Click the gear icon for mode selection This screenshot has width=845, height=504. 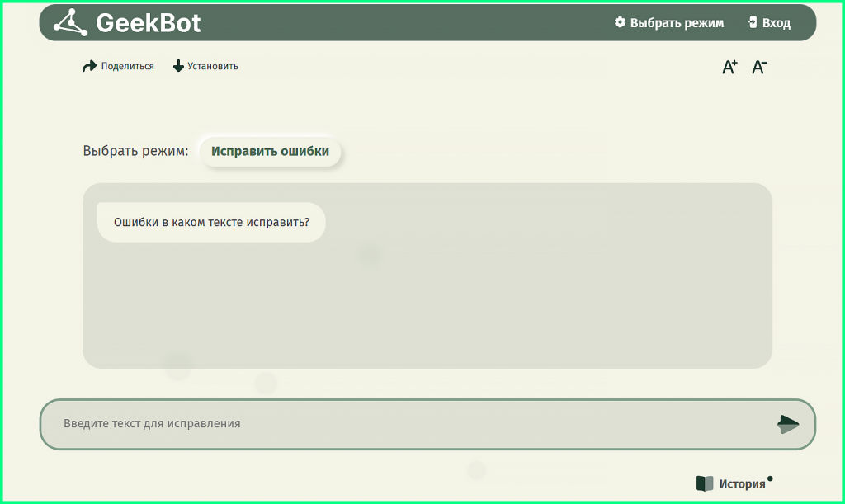[x=621, y=22]
